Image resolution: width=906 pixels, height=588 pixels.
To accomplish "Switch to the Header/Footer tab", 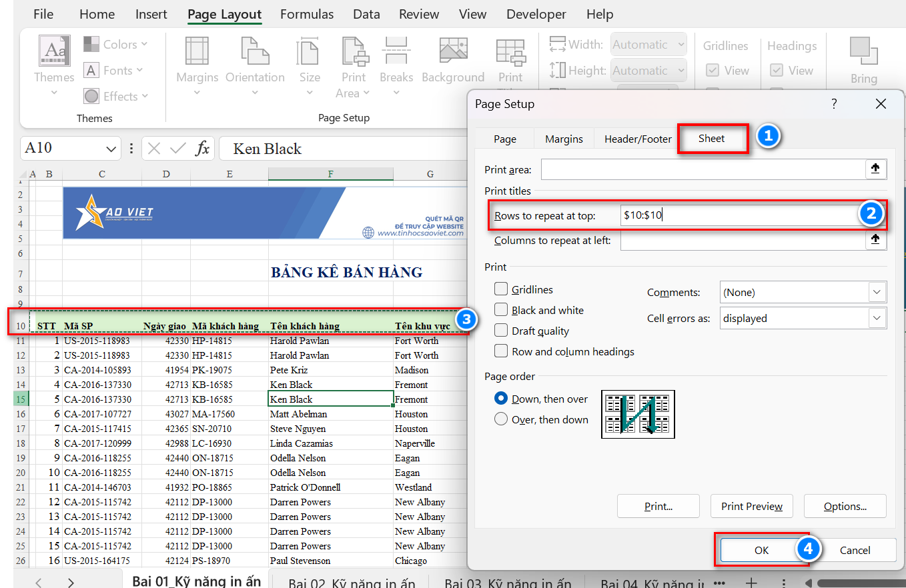I will [x=638, y=139].
